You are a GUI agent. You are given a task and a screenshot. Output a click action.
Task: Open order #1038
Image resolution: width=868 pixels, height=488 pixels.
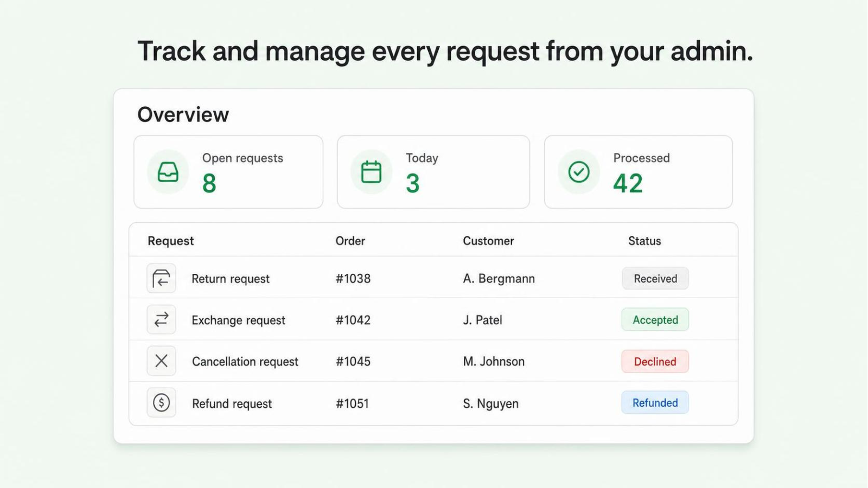[353, 279]
